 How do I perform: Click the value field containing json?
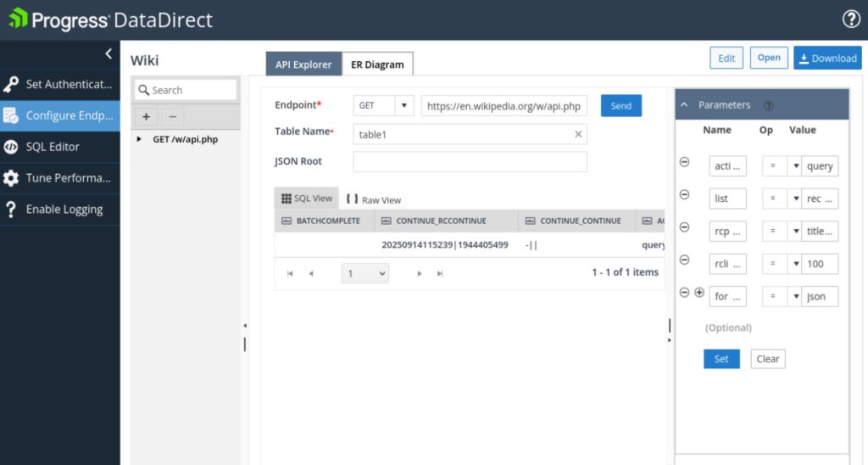pos(820,296)
